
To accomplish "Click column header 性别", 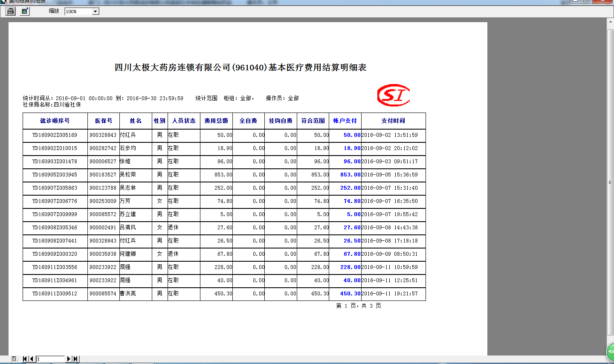I will pyautogui.click(x=159, y=121).
